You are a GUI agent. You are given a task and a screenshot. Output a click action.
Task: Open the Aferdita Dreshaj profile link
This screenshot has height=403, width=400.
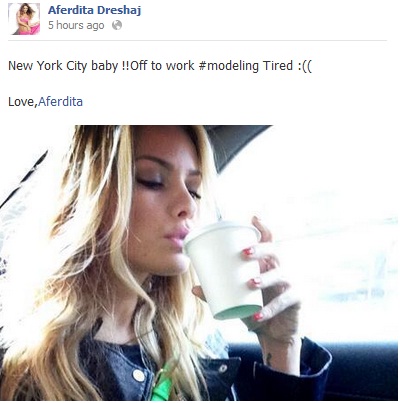[x=95, y=10]
